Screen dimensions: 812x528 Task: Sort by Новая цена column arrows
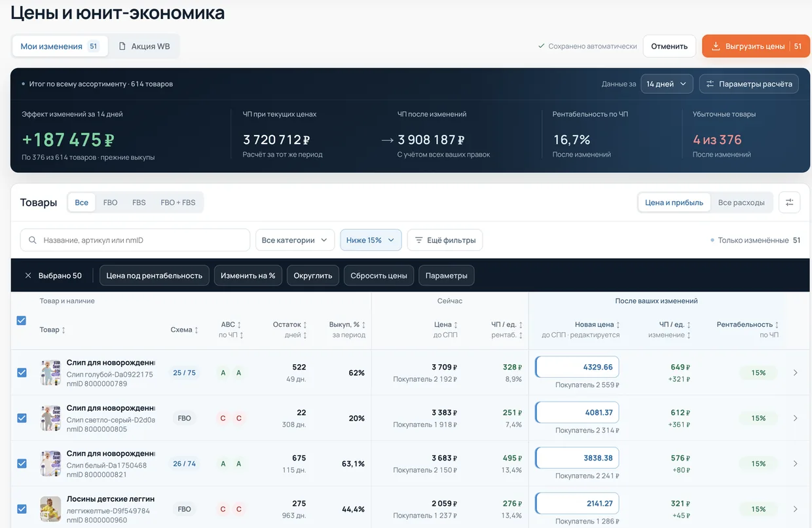(x=618, y=325)
